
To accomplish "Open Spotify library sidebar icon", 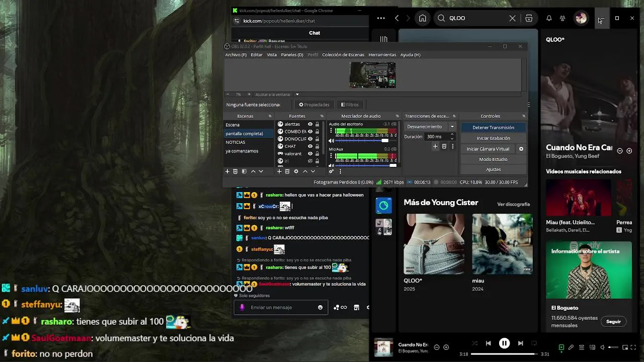I will tap(384, 39).
